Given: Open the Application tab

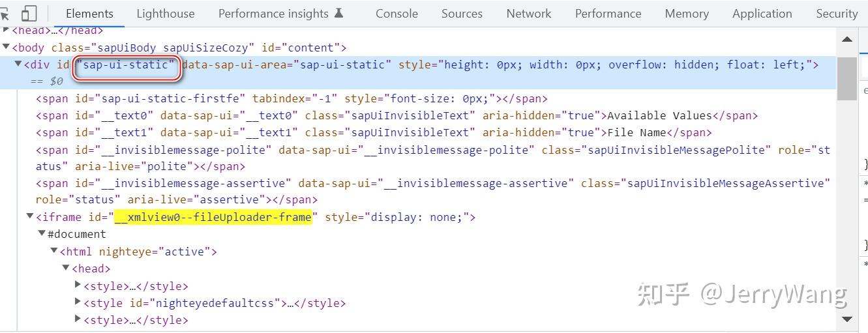Looking at the screenshot, I should (762, 13).
